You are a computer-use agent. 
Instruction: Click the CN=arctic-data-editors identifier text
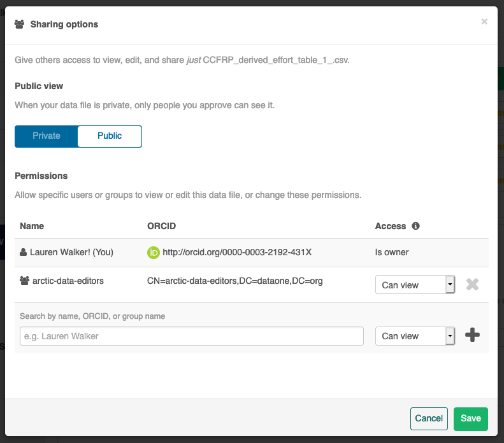coord(234,281)
